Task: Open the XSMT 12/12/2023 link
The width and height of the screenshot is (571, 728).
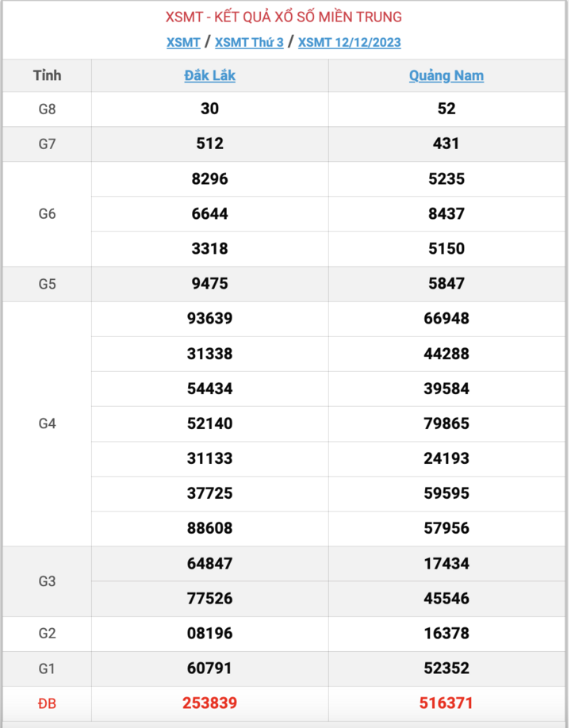Action: tap(349, 43)
